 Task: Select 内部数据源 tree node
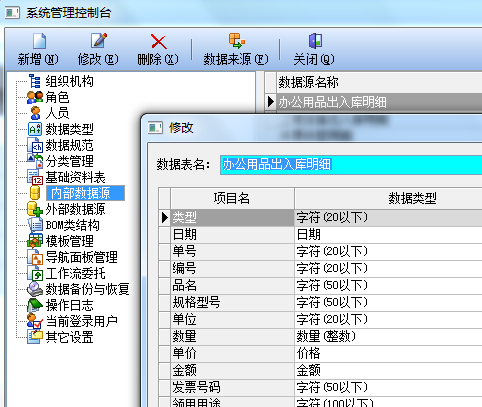coord(85,193)
